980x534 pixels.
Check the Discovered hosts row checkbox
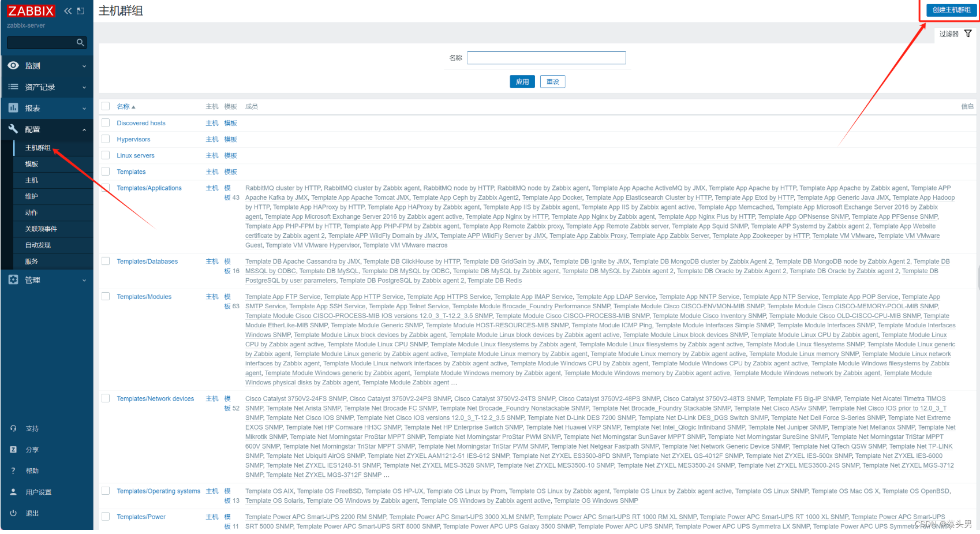106,122
